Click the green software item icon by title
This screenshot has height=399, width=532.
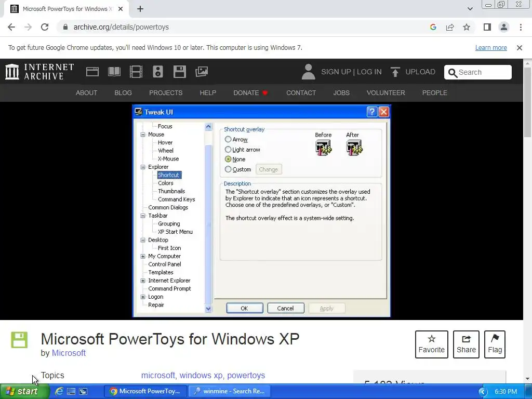coord(19,340)
